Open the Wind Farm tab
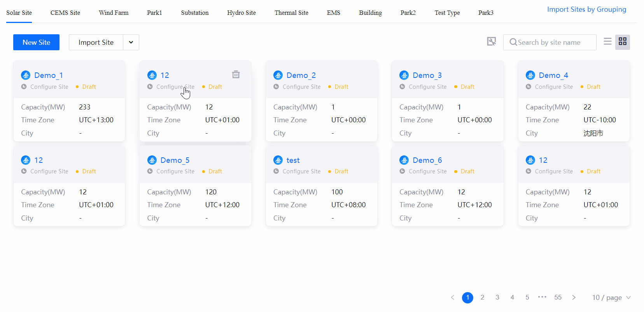The image size is (644, 312). (114, 13)
